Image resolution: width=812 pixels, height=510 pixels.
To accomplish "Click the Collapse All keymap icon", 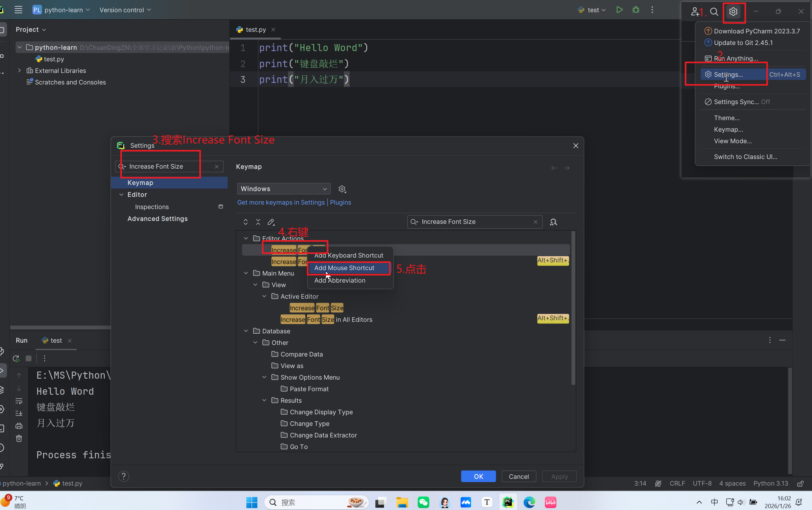I will [x=258, y=222].
